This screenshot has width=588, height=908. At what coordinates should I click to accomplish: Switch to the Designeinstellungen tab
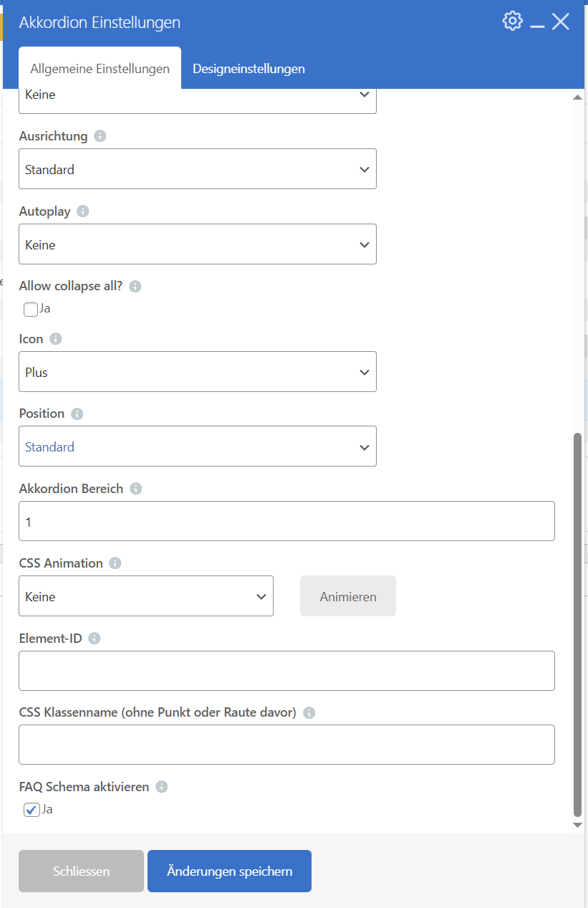click(249, 69)
